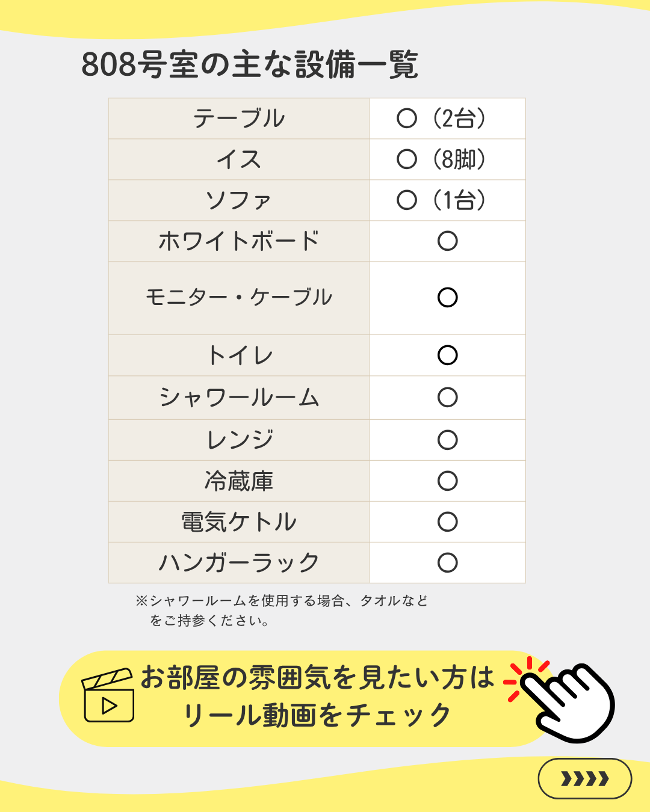The width and height of the screenshot is (650, 812).
Task: Select the テーブル row label
Action: coord(239,118)
